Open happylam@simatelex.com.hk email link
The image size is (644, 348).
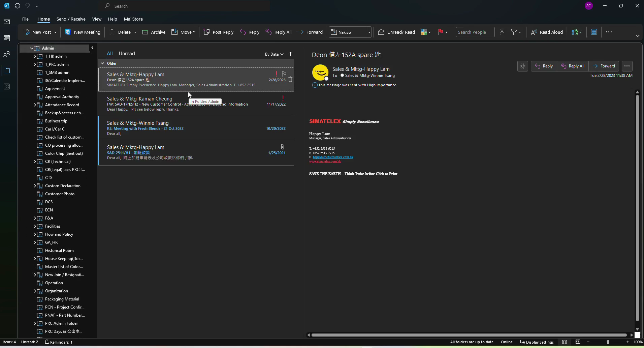[333, 157]
